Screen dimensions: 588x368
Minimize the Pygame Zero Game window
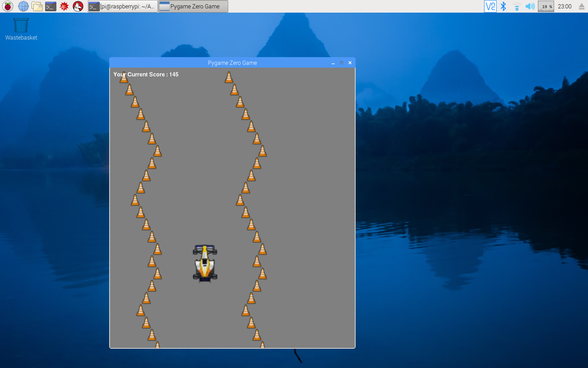(x=333, y=63)
